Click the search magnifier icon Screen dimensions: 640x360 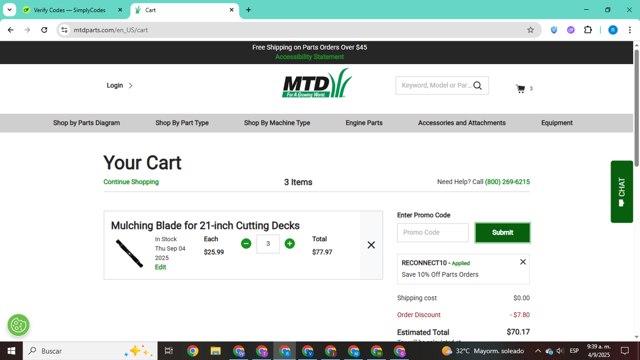478,85
